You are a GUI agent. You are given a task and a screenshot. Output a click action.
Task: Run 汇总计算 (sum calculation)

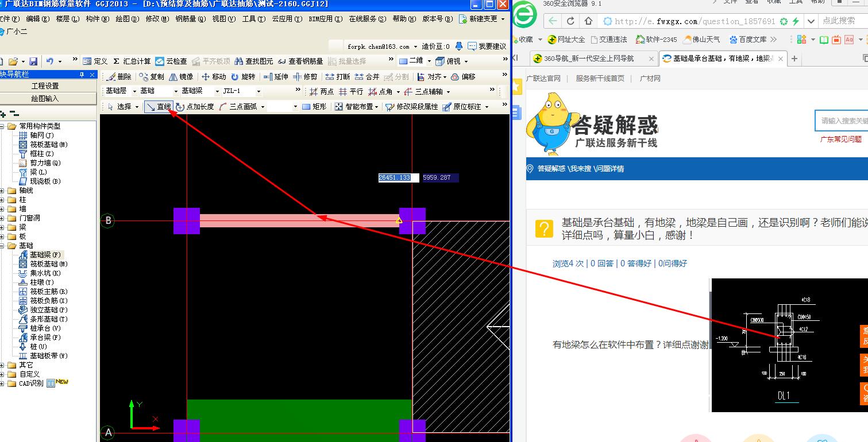click(x=132, y=61)
